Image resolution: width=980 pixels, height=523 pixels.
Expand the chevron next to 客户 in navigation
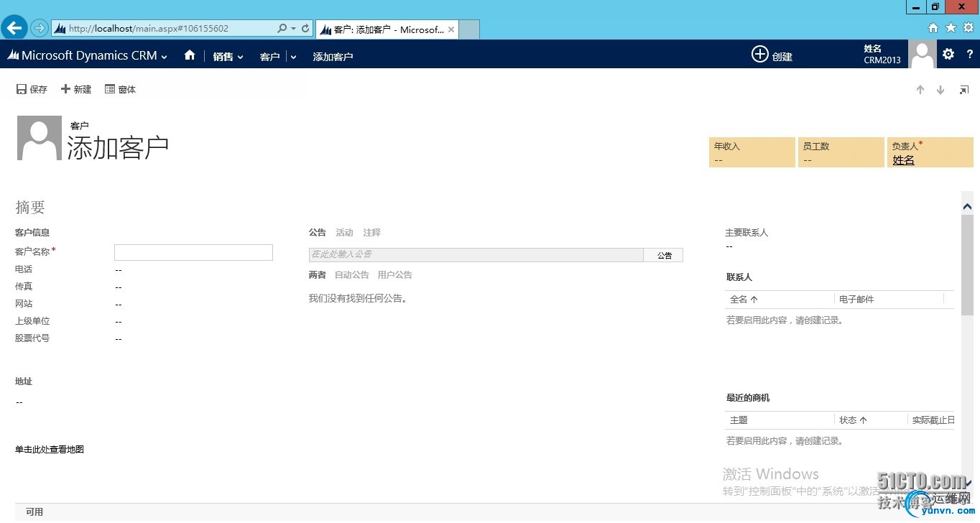[293, 57]
